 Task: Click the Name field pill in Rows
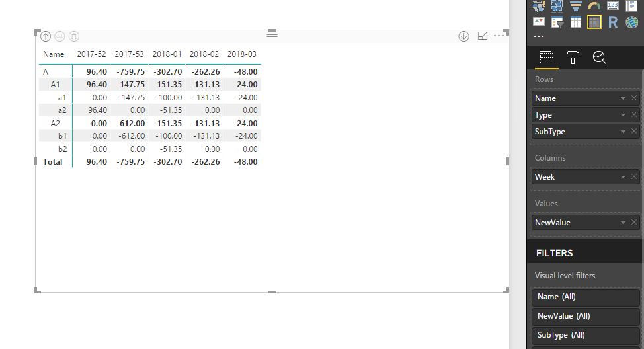[586, 98]
